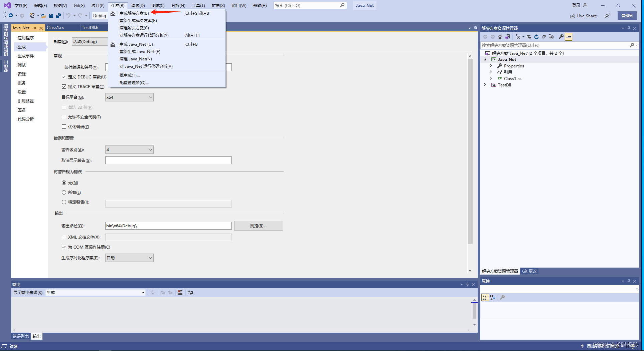This screenshot has width=644, height=351.
Task: Click the 浏览(R)... button
Action: click(259, 226)
